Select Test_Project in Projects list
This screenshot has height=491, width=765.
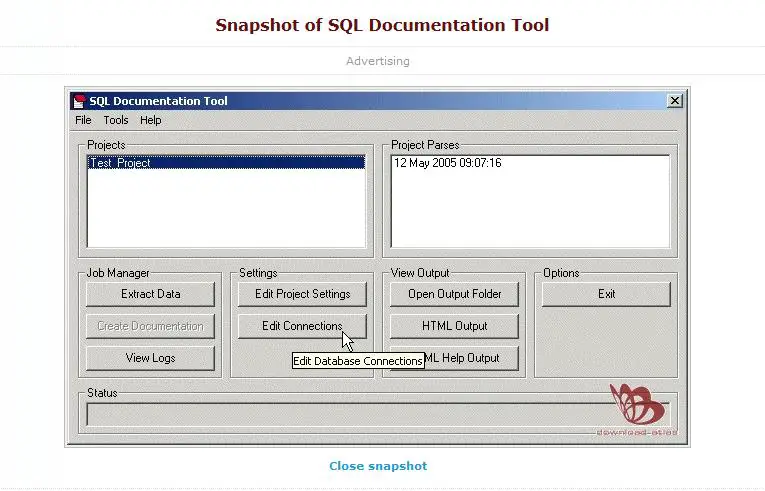[x=226, y=163]
